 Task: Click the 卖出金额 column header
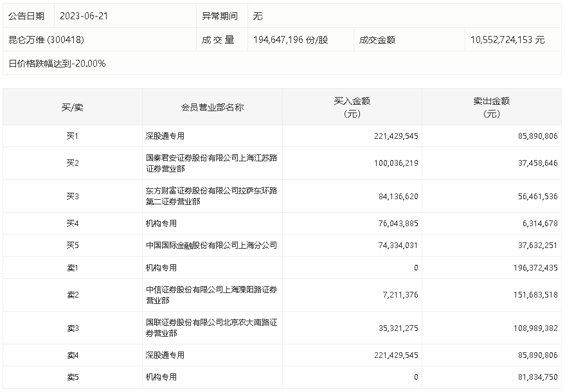coord(492,107)
